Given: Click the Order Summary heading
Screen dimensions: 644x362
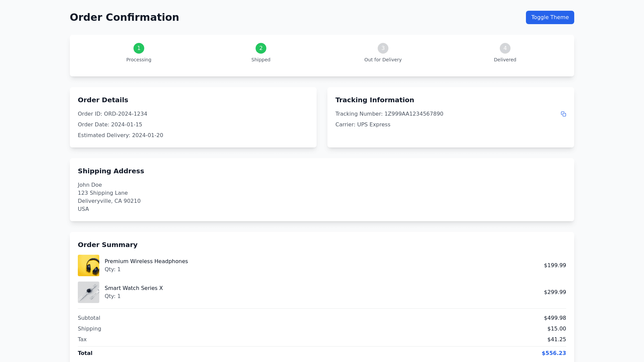Looking at the screenshot, I should pyautogui.click(x=108, y=245).
